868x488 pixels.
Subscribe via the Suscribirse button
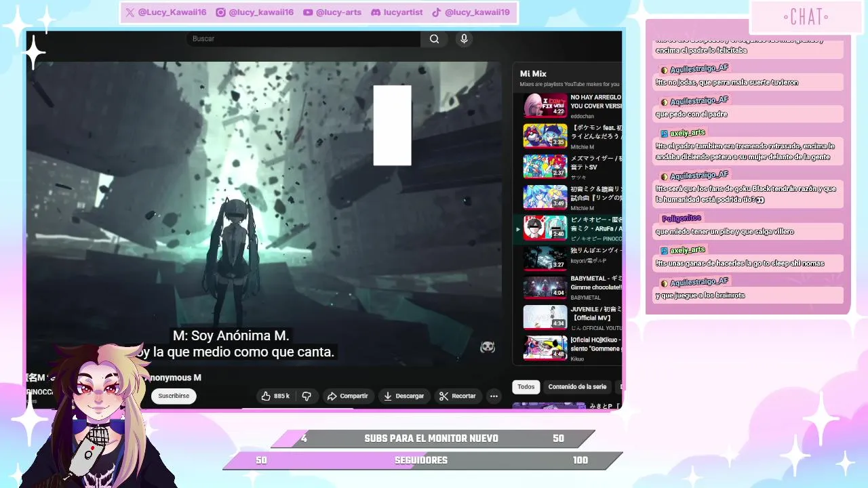tap(174, 396)
